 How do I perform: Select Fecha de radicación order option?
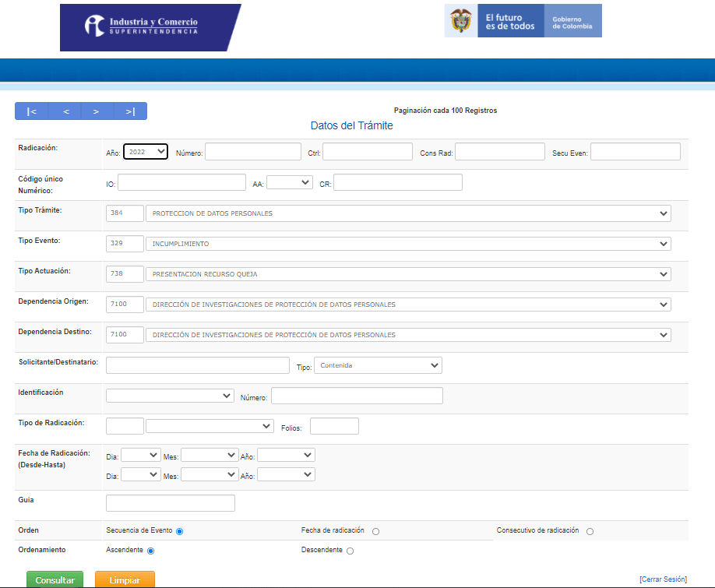pos(375,531)
